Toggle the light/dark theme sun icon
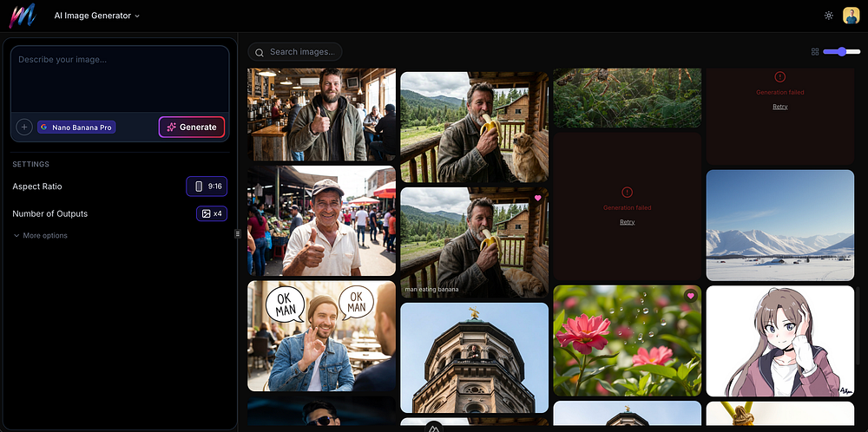 [x=829, y=16]
